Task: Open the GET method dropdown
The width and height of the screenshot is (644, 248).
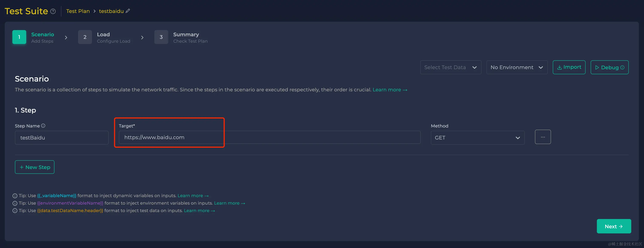Action: [x=477, y=138]
